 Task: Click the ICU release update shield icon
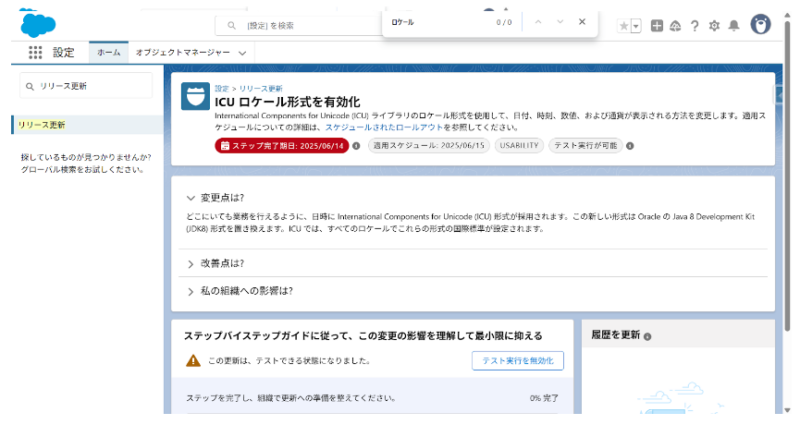tap(195, 96)
